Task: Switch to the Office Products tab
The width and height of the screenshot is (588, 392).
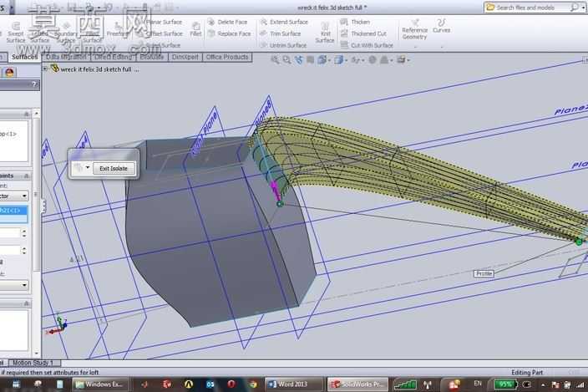Action: point(227,57)
